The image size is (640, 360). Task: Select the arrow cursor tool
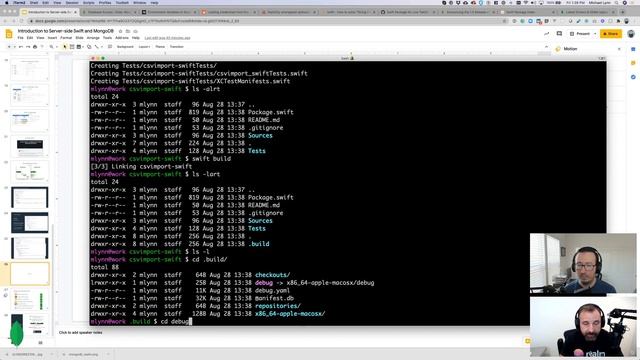tap(64, 47)
